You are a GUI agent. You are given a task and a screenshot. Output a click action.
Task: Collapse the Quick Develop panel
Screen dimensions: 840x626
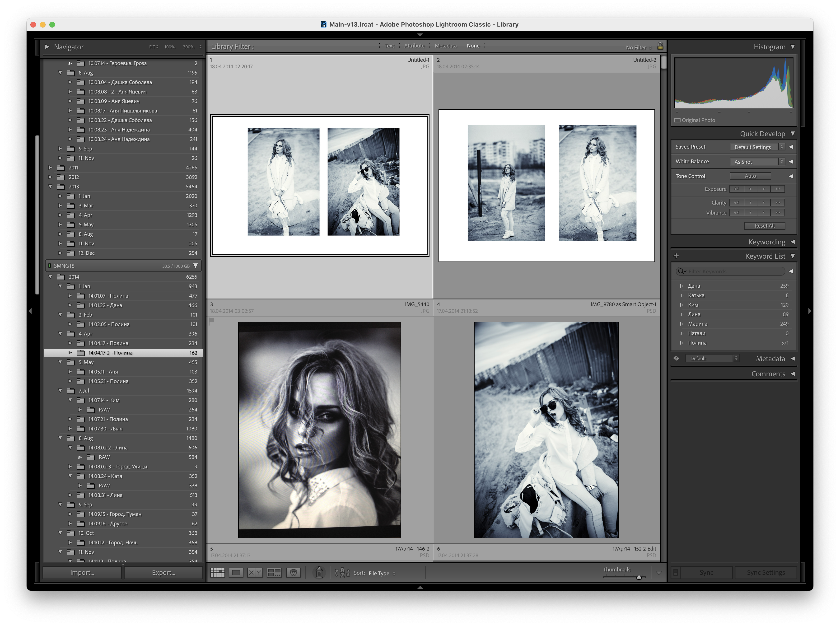[793, 133]
